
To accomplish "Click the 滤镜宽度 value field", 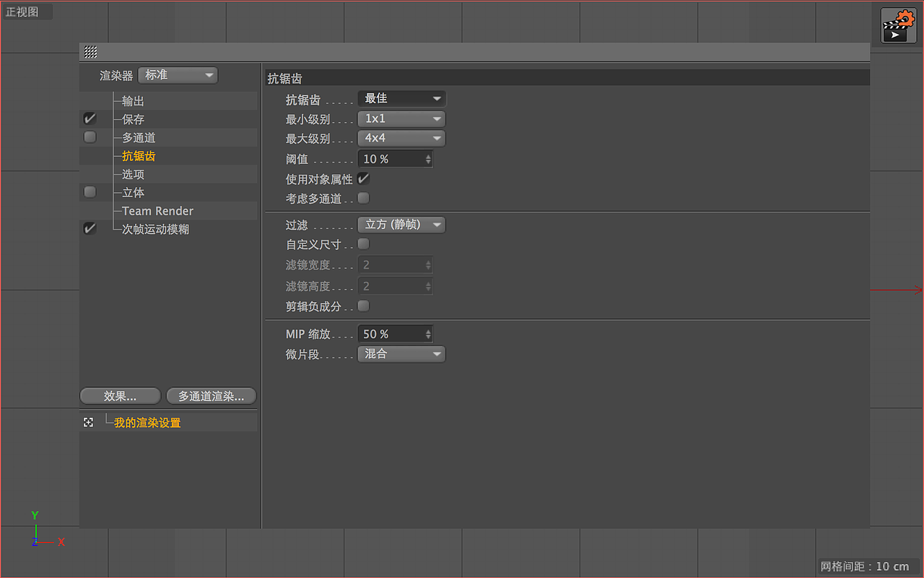I will coord(396,265).
